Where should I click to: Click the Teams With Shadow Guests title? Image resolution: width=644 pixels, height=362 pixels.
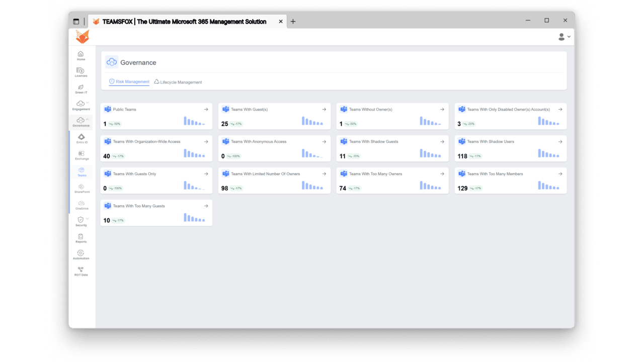click(x=373, y=141)
